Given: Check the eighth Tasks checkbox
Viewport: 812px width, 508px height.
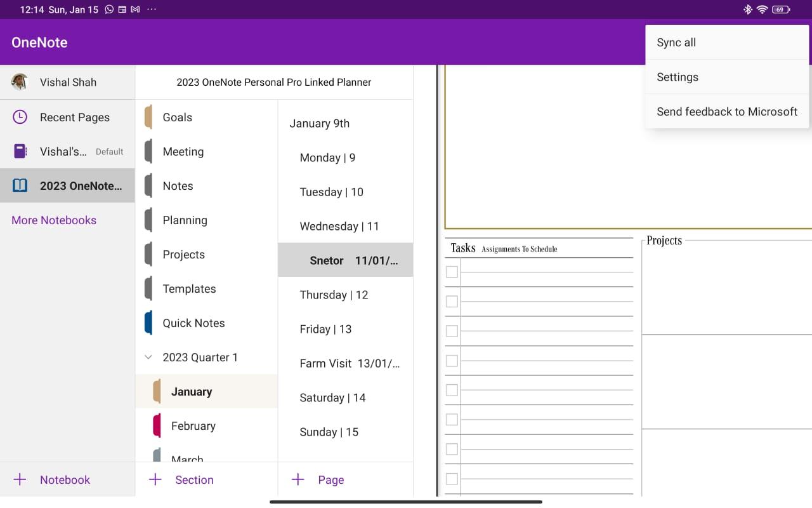Looking at the screenshot, I should (452, 479).
